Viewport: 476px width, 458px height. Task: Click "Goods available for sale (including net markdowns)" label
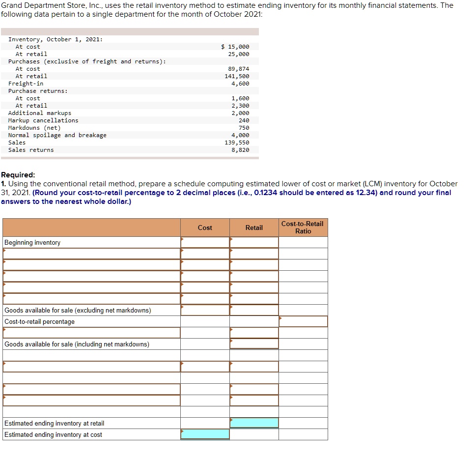tap(77, 344)
